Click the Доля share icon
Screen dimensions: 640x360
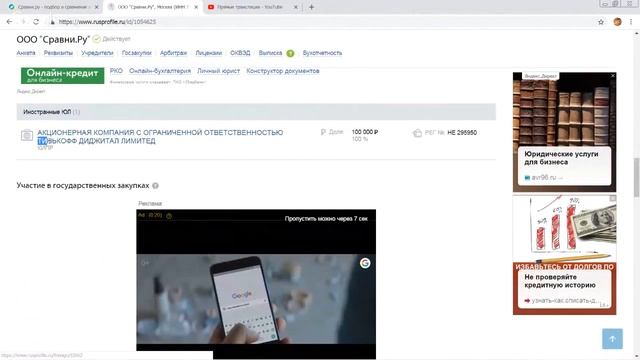tap(323, 132)
